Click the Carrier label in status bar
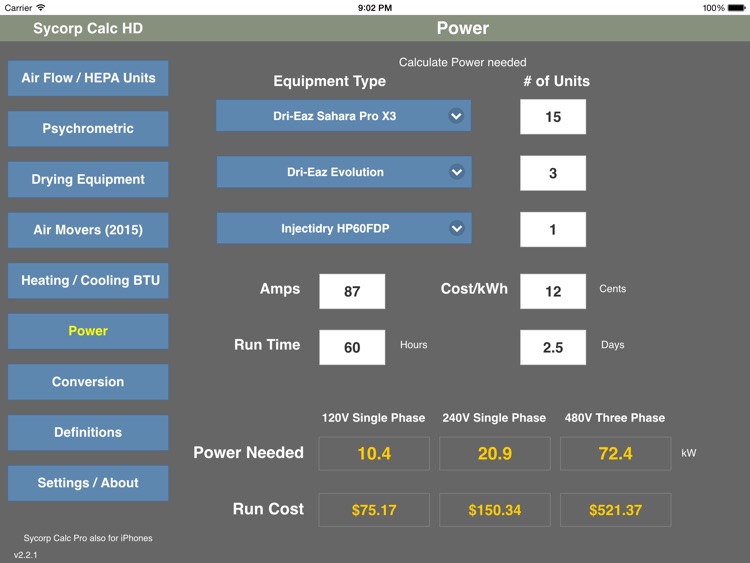 click(18, 8)
